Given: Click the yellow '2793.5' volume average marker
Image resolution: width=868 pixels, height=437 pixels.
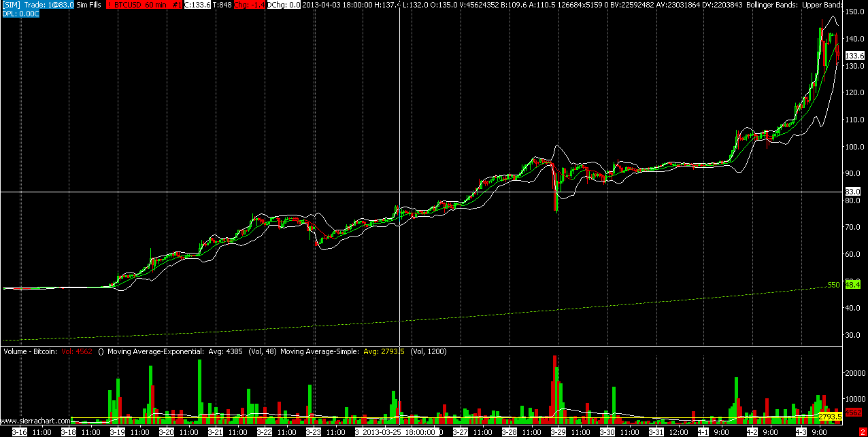Looking at the screenshot, I should [x=830, y=416].
